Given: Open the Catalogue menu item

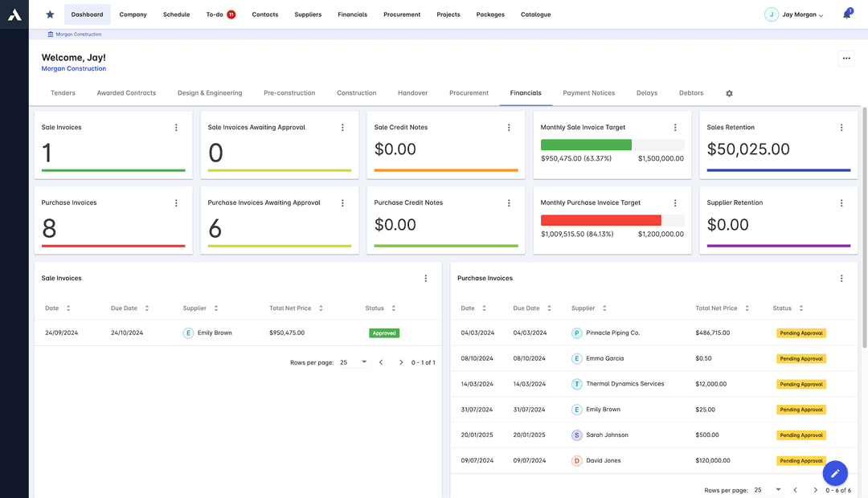Looking at the screenshot, I should click(535, 14).
